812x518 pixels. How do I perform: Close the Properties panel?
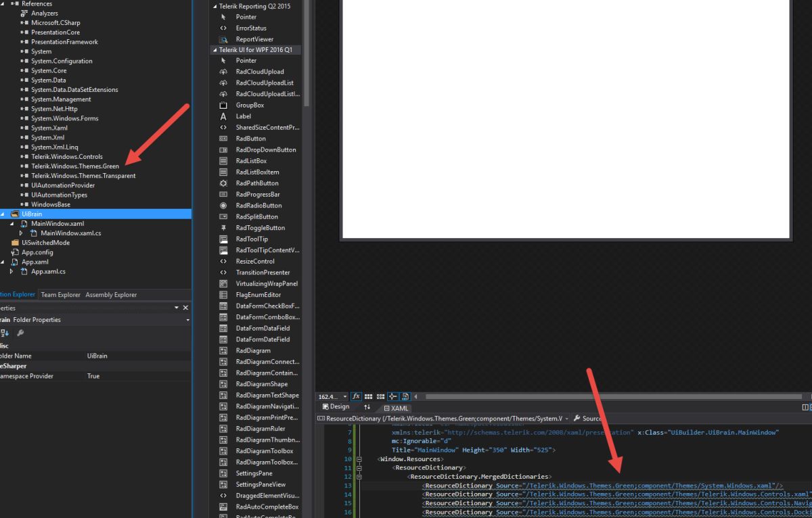[x=186, y=308]
